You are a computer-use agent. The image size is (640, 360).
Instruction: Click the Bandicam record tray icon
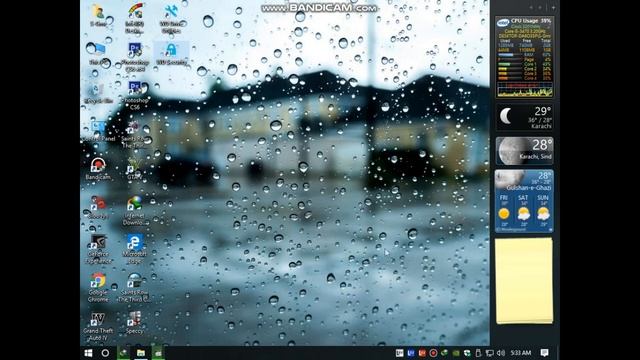pyautogui.click(x=433, y=353)
